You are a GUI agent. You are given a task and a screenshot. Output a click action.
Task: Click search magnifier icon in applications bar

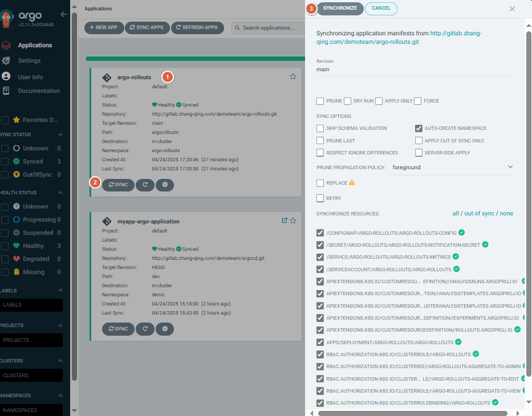tap(238, 28)
